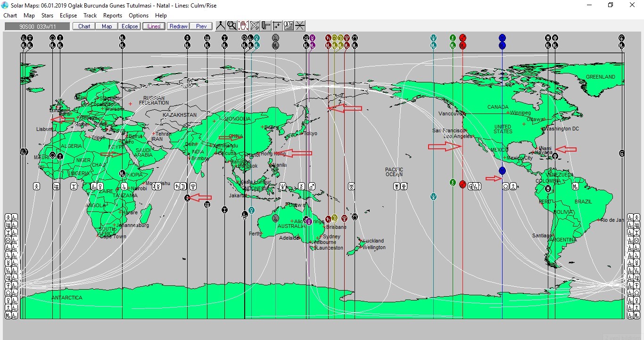
Task: Select the compass dividers tool icon
Action: pyautogui.click(x=220, y=26)
